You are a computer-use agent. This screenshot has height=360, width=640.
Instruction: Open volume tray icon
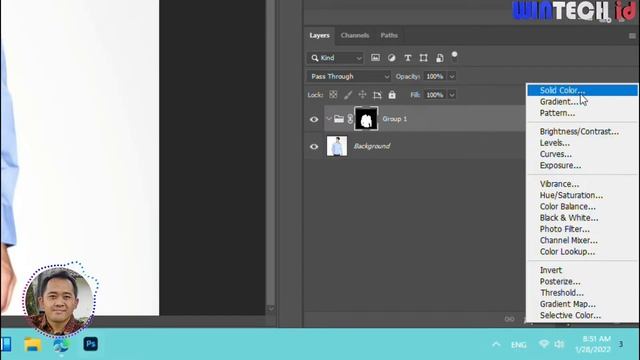pyautogui.click(x=559, y=344)
